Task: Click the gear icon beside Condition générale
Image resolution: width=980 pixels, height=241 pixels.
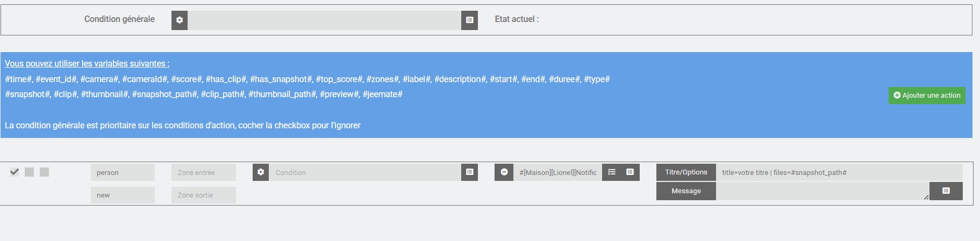Action: [x=180, y=20]
